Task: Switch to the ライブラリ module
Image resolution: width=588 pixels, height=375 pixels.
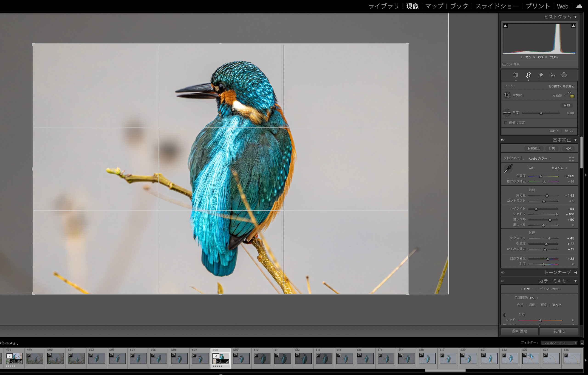Action: click(383, 6)
